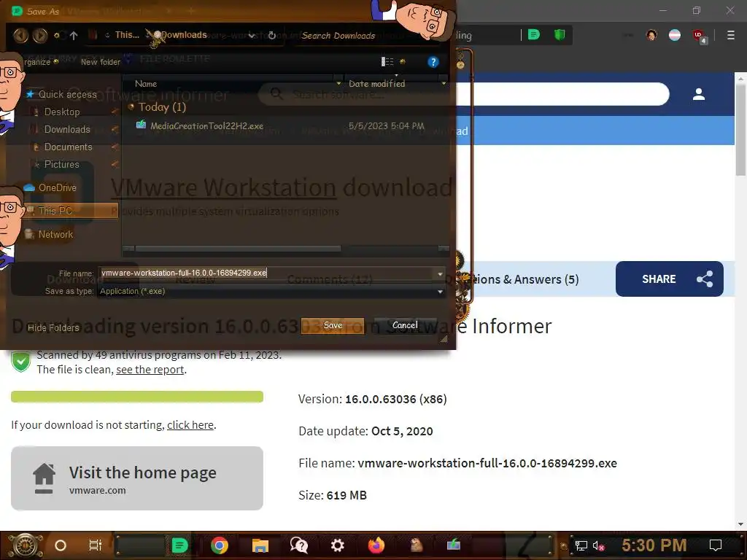
Task: Open the notification center icon
Action: [x=715, y=545]
